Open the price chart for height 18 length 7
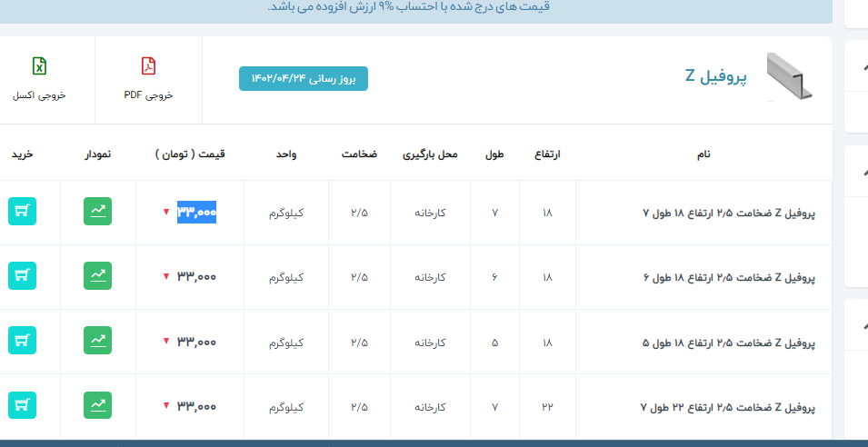The height and width of the screenshot is (447, 868). coord(98,212)
